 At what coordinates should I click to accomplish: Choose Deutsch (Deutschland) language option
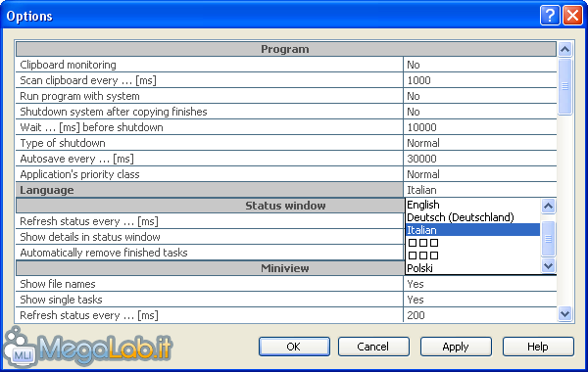click(473, 217)
